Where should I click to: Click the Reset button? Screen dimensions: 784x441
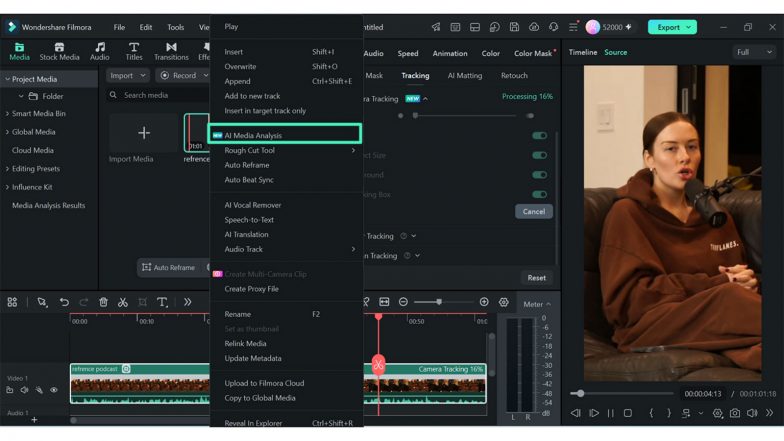[x=536, y=278]
